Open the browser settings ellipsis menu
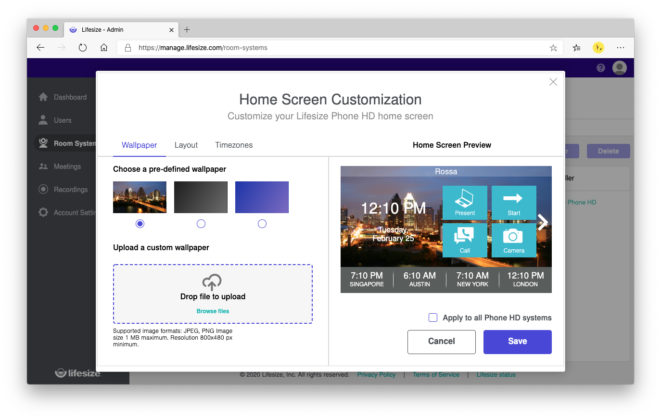The height and width of the screenshot is (420, 661). coord(620,48)
